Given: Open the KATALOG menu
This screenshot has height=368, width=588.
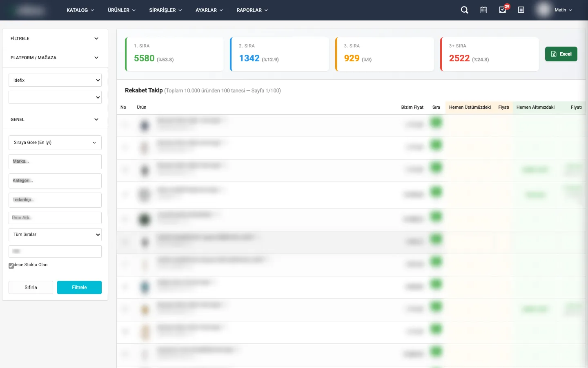Looking at the screenshot, I should [80, 10].
